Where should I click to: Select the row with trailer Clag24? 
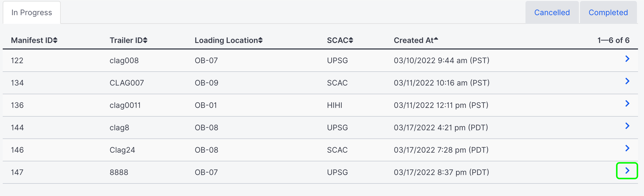coord(122,150)
